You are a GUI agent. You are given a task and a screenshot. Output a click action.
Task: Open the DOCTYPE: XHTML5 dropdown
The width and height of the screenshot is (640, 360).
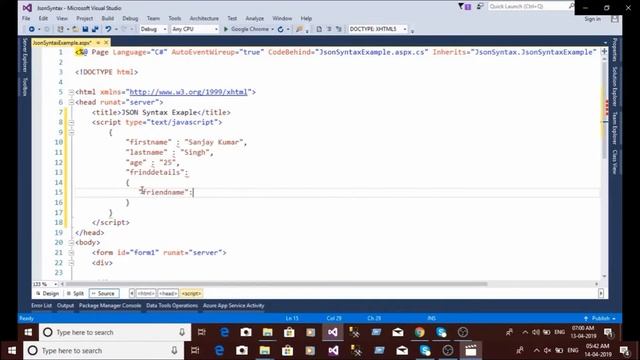pos(378,29)
